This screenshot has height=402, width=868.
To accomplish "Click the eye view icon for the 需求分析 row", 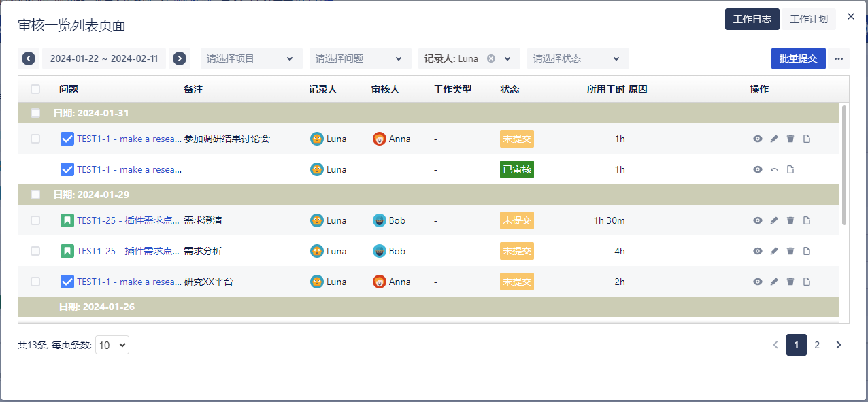I will click(758, 251).
